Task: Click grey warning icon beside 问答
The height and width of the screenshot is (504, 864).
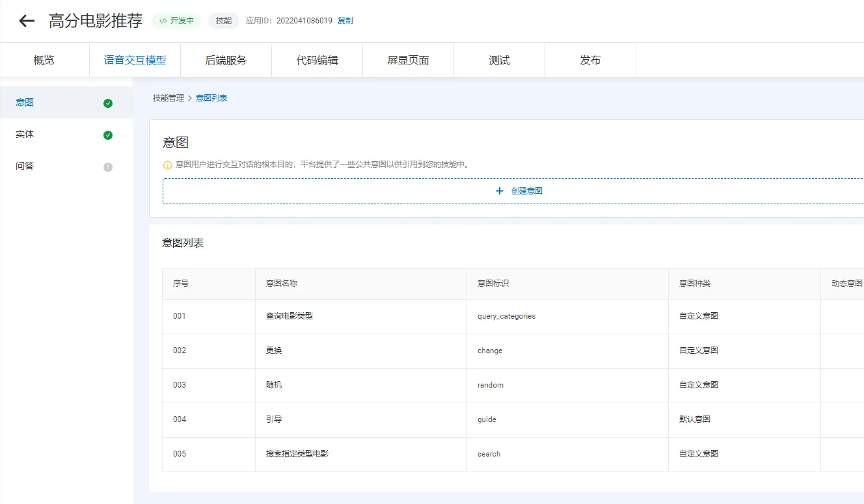Action: pyautogui.click(x=108, y=166)
